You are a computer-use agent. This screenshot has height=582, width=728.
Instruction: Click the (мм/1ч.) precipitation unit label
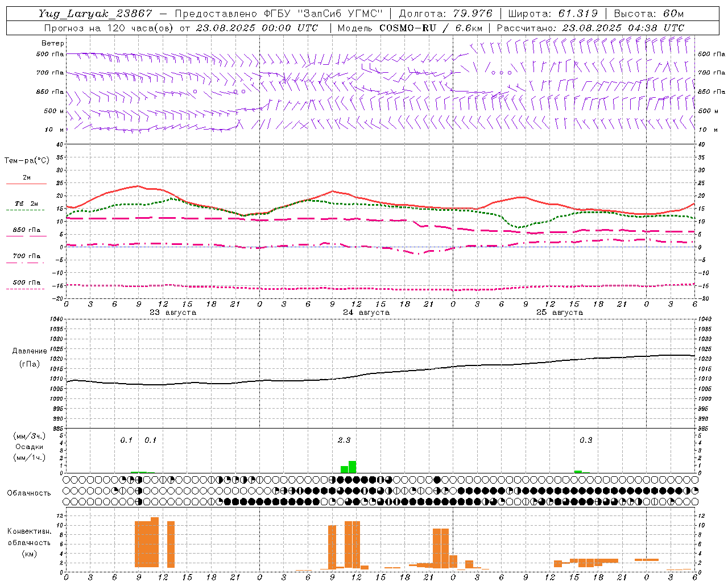[x=30, y=457]
